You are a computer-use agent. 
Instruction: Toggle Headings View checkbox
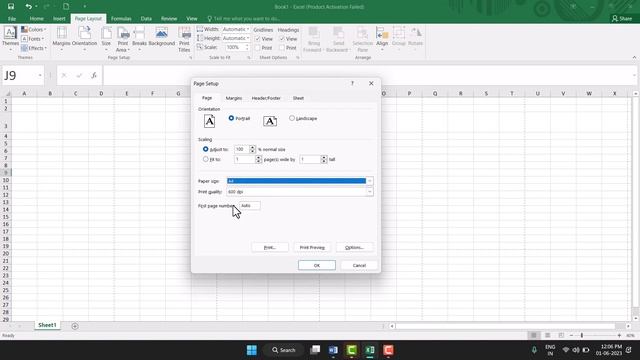(282, 39)
